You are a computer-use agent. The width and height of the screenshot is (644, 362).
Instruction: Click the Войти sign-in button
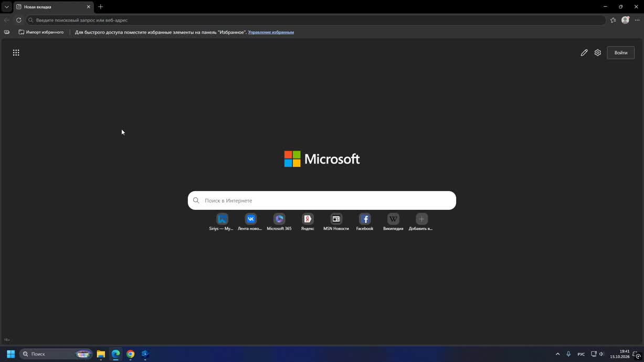click(x=621, y=52)
